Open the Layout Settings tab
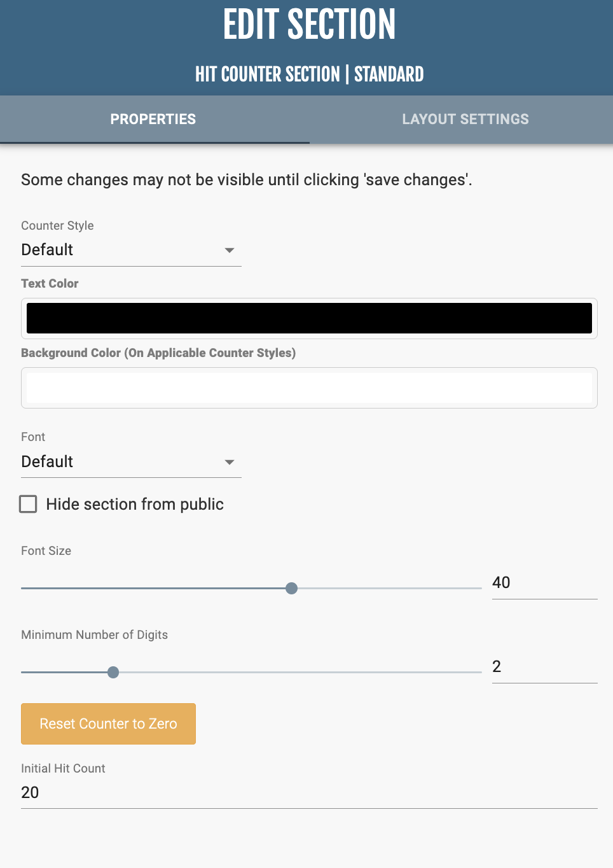Image resolution: width=613 pixels, height=868 pixels. click(465, 119)
